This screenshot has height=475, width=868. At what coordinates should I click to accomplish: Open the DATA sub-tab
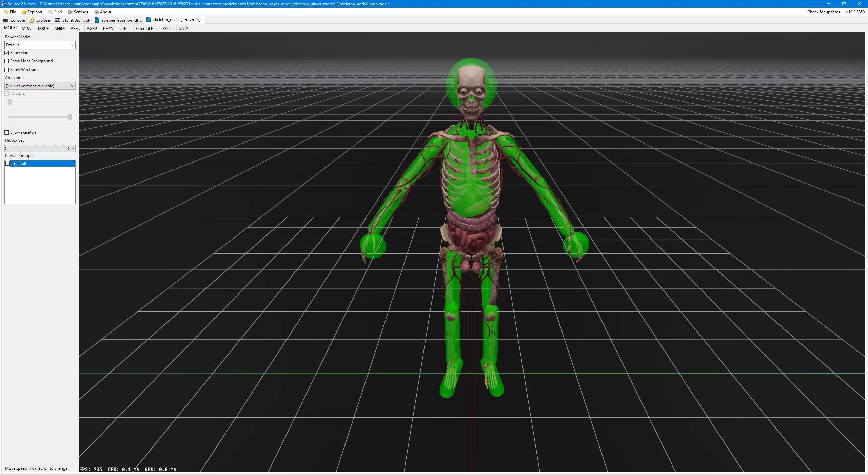[183, 28]
